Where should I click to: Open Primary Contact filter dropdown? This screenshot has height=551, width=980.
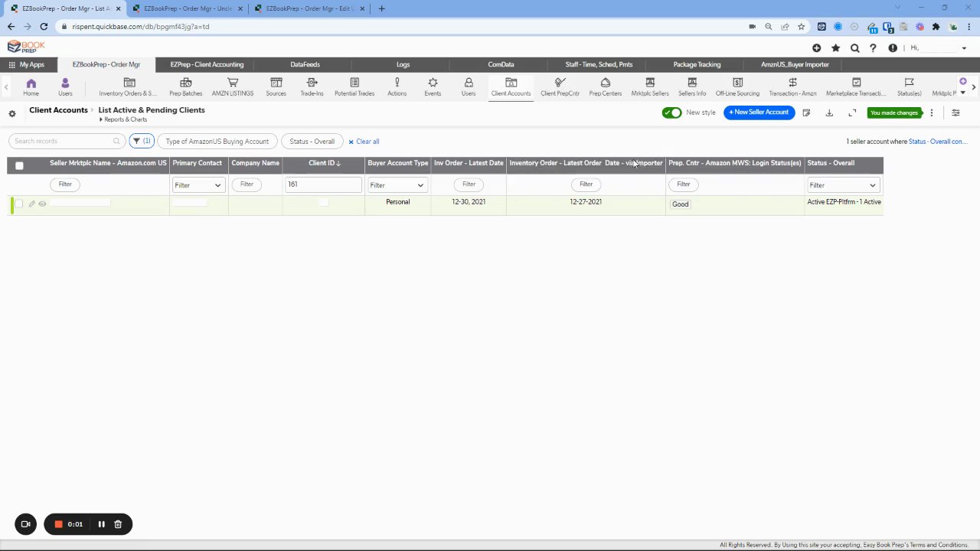point(198,184)
